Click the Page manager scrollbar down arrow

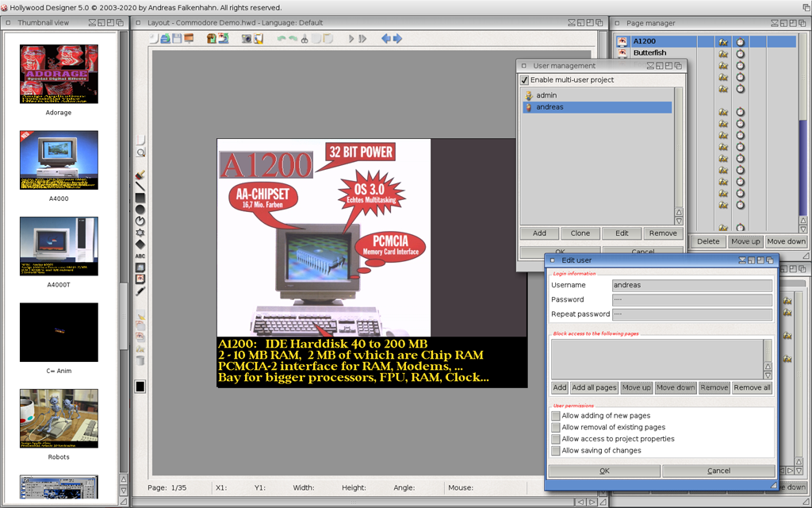803,229
